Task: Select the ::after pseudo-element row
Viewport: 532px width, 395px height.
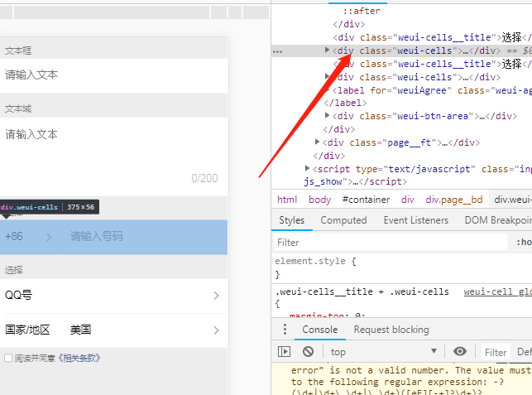Action: click(361, 12)
